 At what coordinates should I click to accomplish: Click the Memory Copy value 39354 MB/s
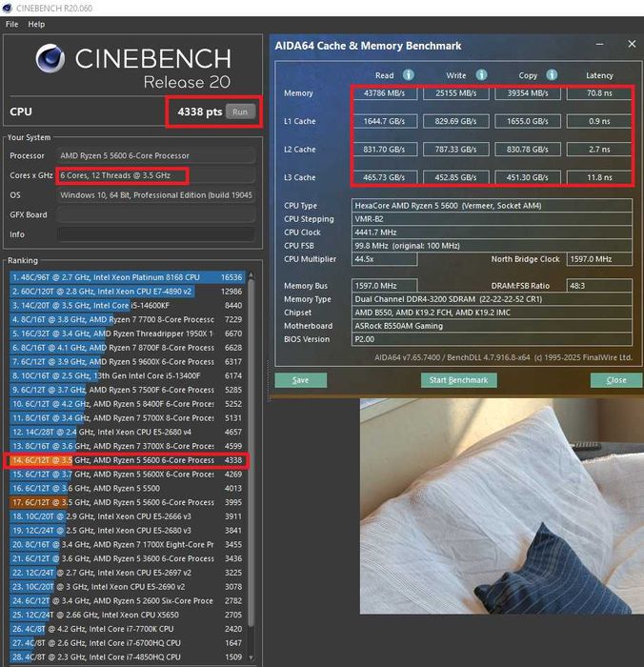click(528, 93)
